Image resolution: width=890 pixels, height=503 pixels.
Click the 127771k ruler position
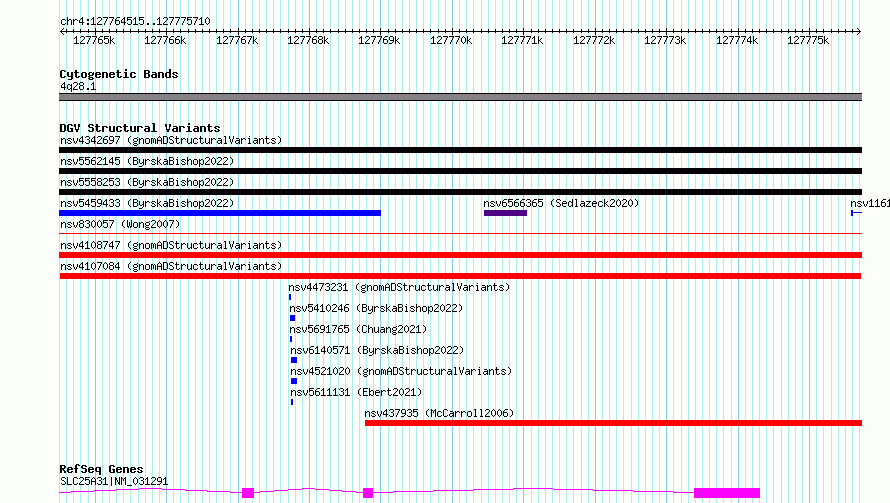522,40
